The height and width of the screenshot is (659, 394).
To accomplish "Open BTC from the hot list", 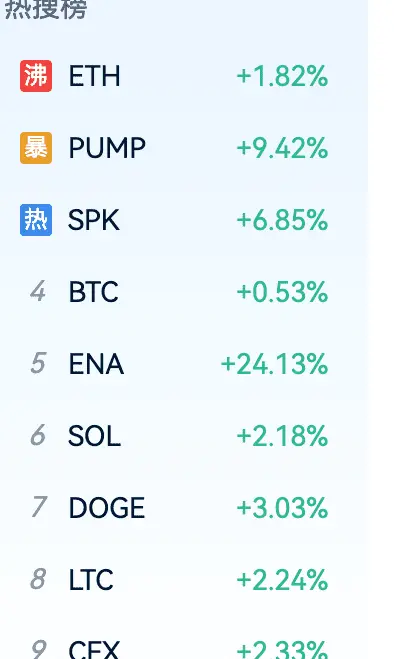I will tap(93, 292).
